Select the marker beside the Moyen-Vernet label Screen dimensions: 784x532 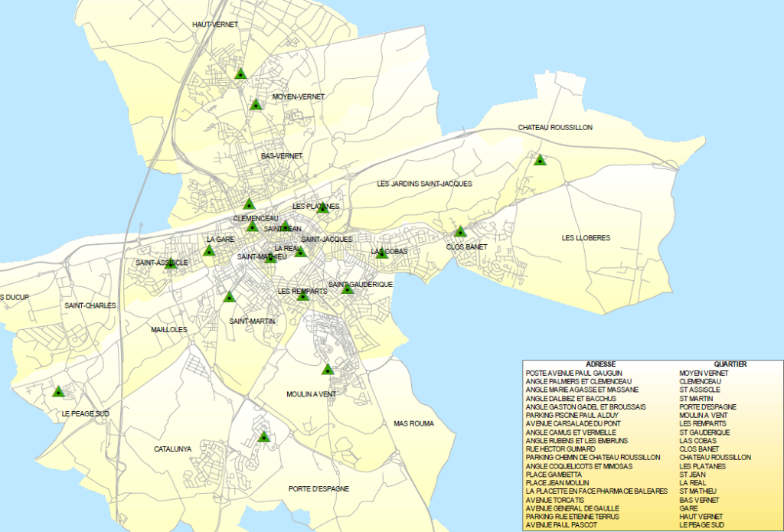(x=256, y=104)
